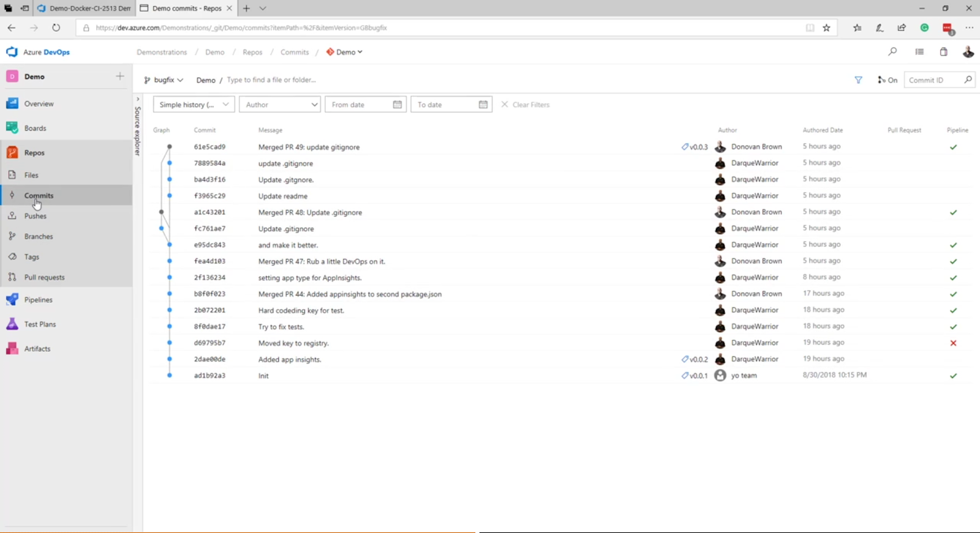Open the Test Plans section icon

click(x=12, y=324)
